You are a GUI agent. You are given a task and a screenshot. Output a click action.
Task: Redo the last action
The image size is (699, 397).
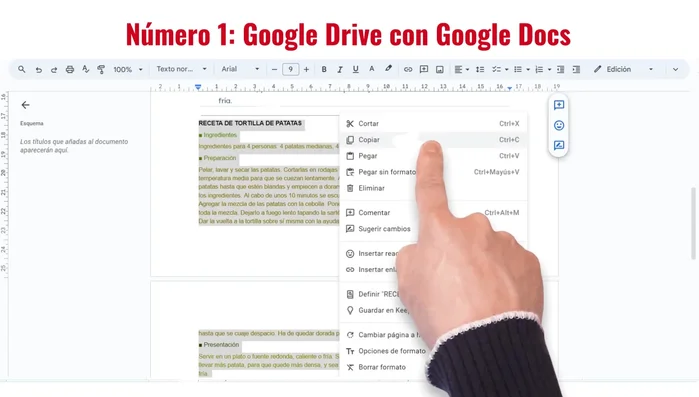54,70
